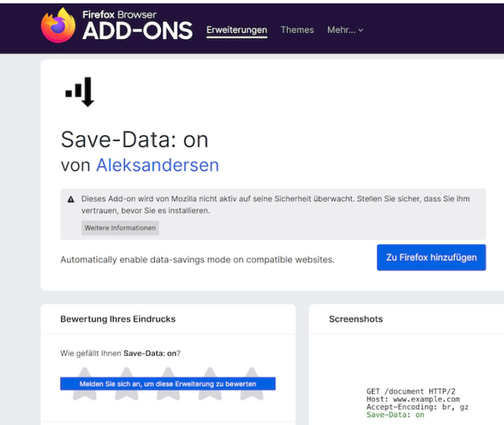The image size is (504, 425).
Task: Click the Save-Data: on heading
Action: [134, 139]
